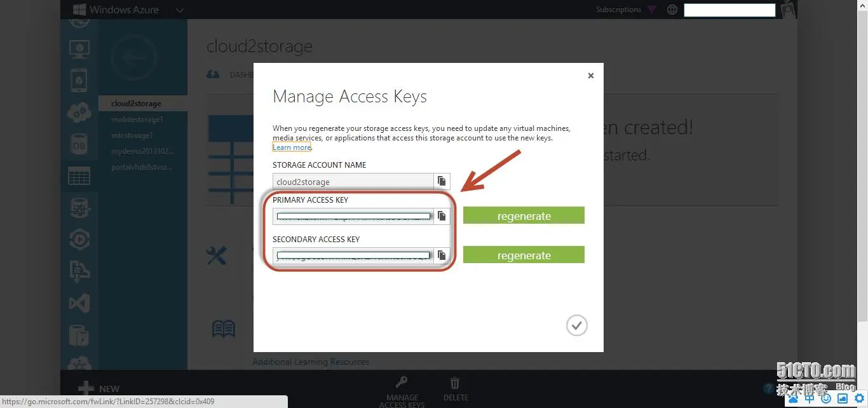
Task: Regenerate the primary access key
Action: (524, 215)
